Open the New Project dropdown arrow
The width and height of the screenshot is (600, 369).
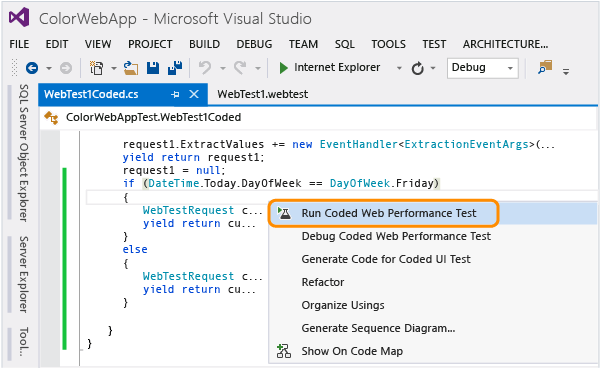tap(114, 69)
